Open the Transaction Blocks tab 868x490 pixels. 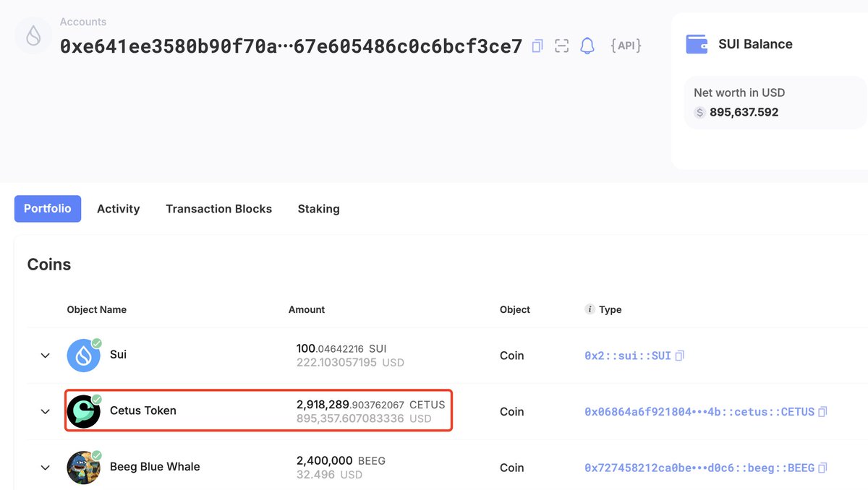218,209
